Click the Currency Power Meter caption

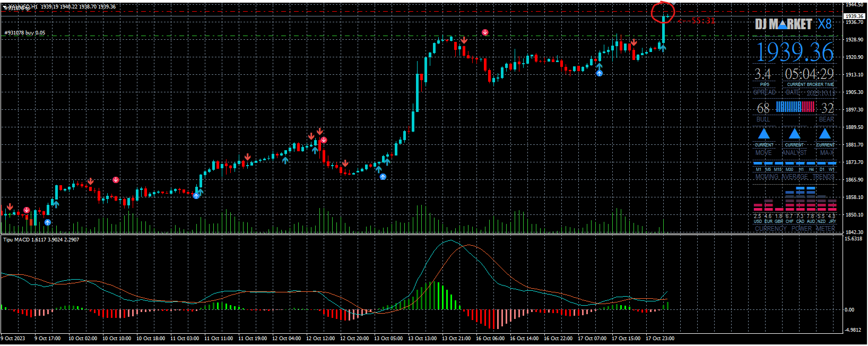[x=795, y=229]
